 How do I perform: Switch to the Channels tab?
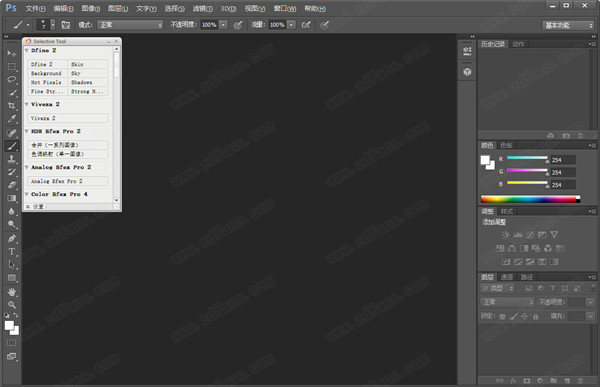coord(507,277)
